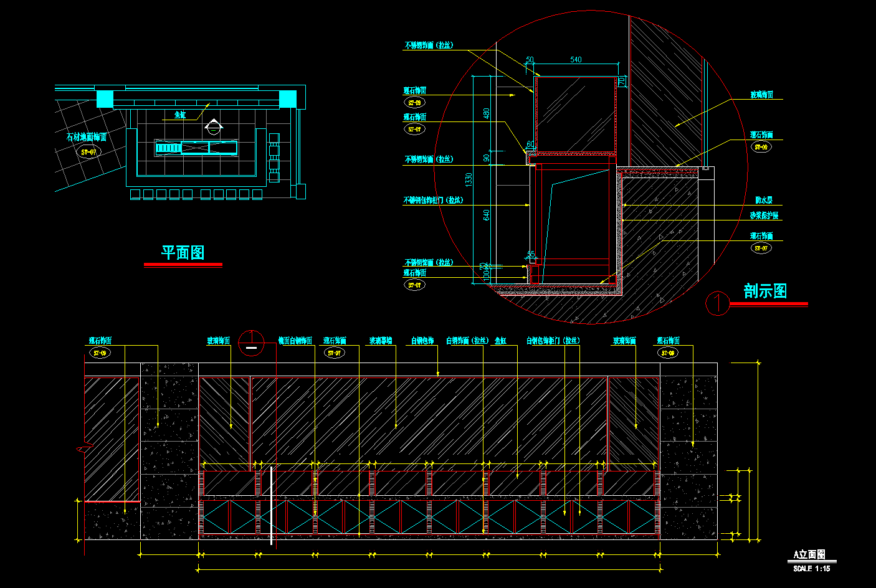
Task: Select the ST-07 tag under elevation 理石饰面 label
Action: [x=335, y=353]
